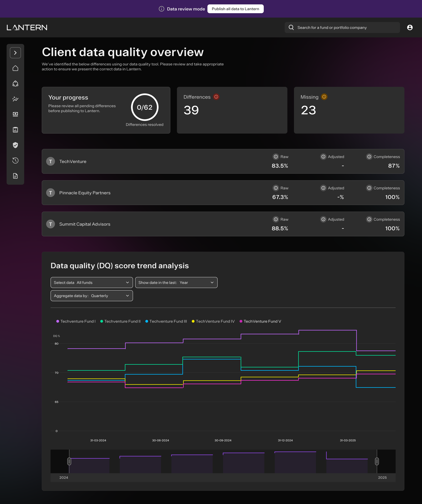Click Raw info icon for Summit Capital Advisors
This screenshot has height=504, width=422.
tap(276, 219)
